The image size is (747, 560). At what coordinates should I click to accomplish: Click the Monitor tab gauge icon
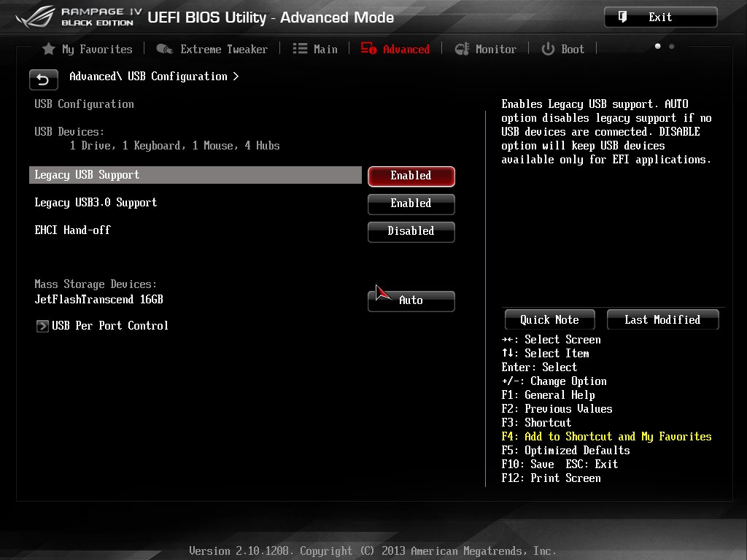[462, 49]
